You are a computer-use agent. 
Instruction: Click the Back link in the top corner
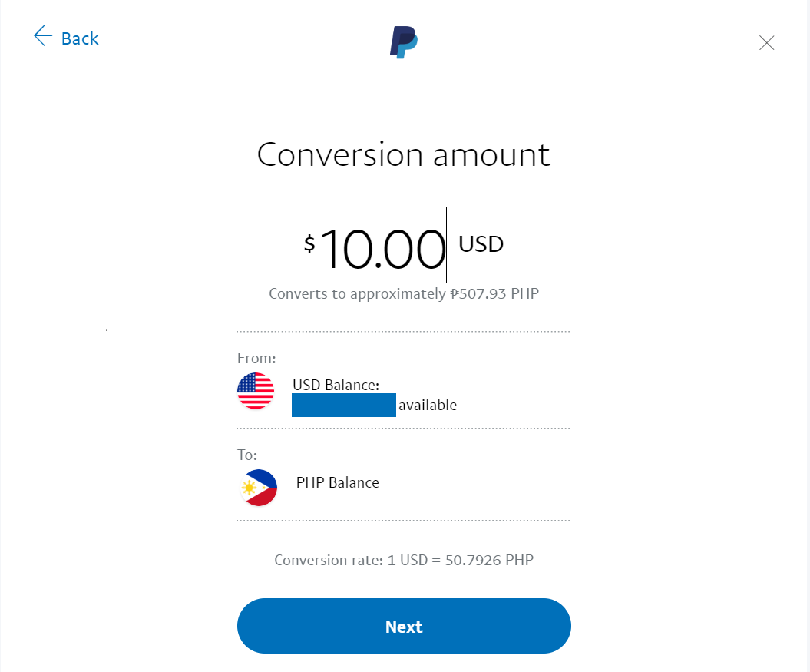point(79,38)
